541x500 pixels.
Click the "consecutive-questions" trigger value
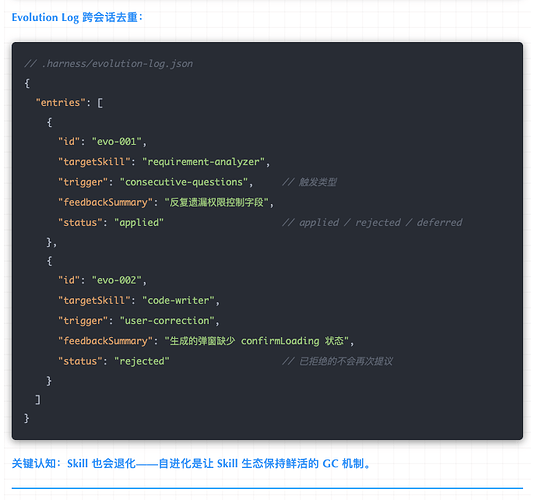[x=184, y=182]
